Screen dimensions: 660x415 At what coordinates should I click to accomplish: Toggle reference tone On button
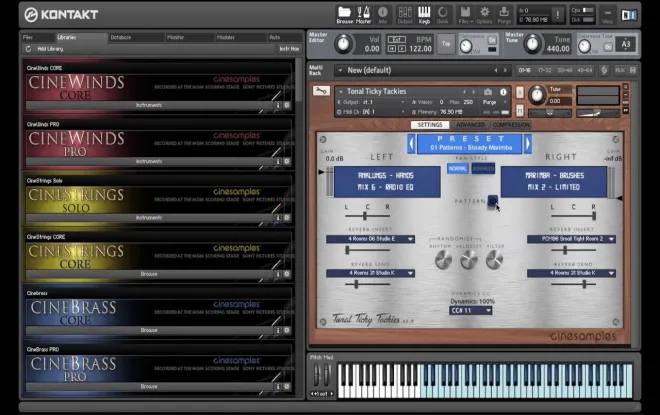point(607,47)
